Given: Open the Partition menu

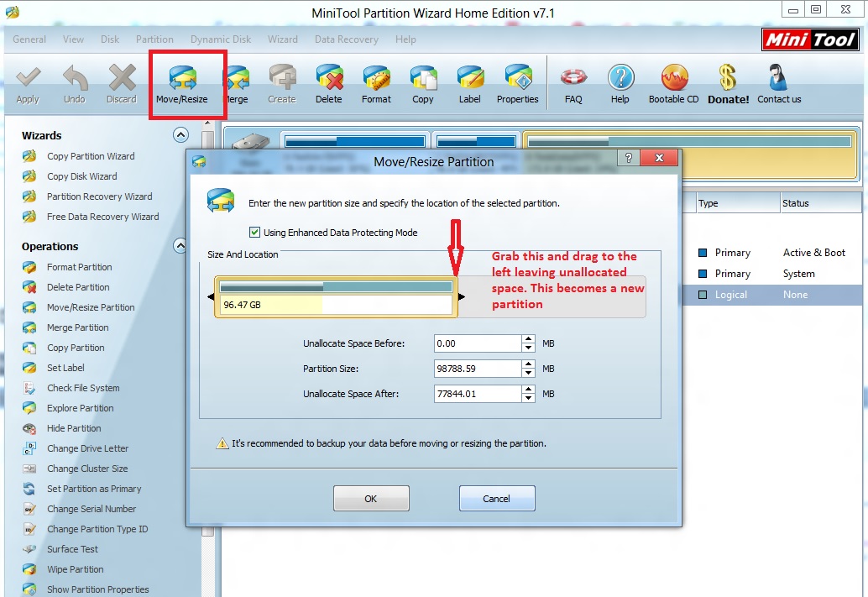Looking at the screenshot, I should pyautogui.click(x=154, y=39).
